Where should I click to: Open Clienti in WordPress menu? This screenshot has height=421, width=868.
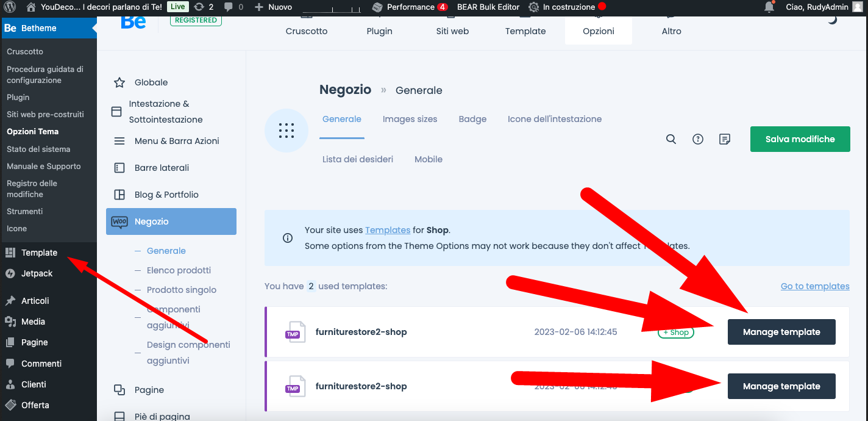point(34,384)
